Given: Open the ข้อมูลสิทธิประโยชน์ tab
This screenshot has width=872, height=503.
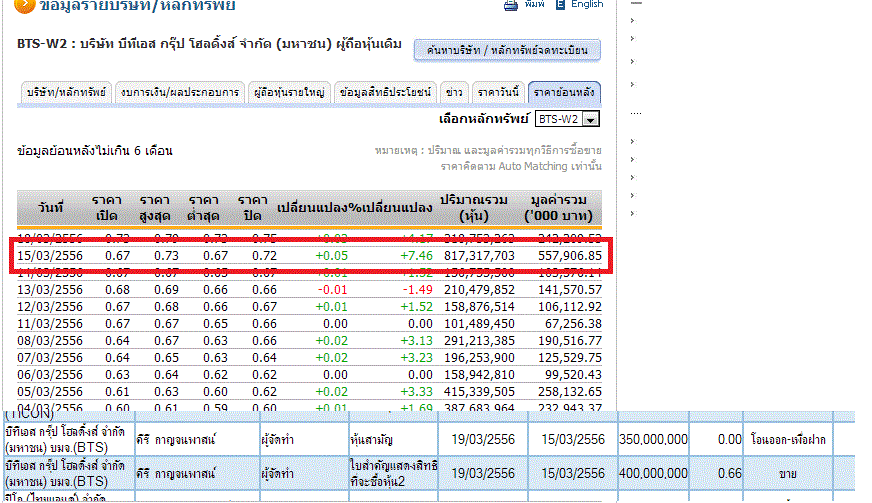Looking at the screenshot, I should pyautogui.click(x=385, y=92).
